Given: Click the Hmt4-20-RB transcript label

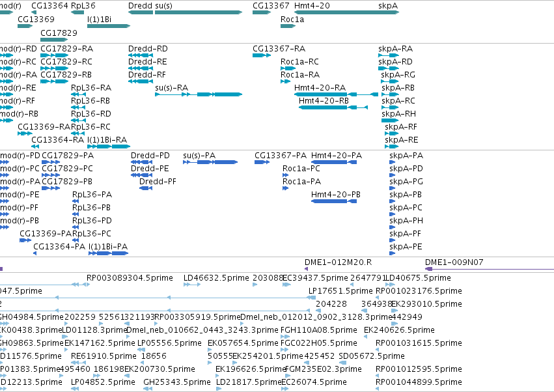Looking at the screenshot, I should (x=324, y=101).
